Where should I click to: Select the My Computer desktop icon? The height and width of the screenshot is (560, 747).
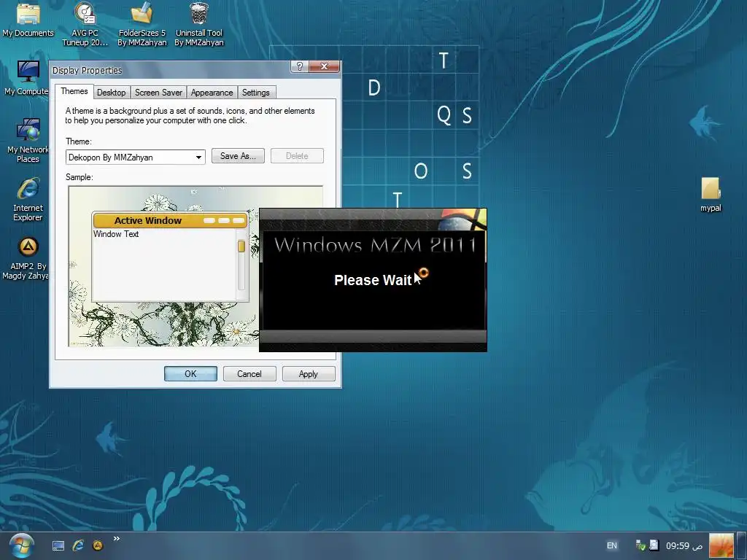point(26,77)
